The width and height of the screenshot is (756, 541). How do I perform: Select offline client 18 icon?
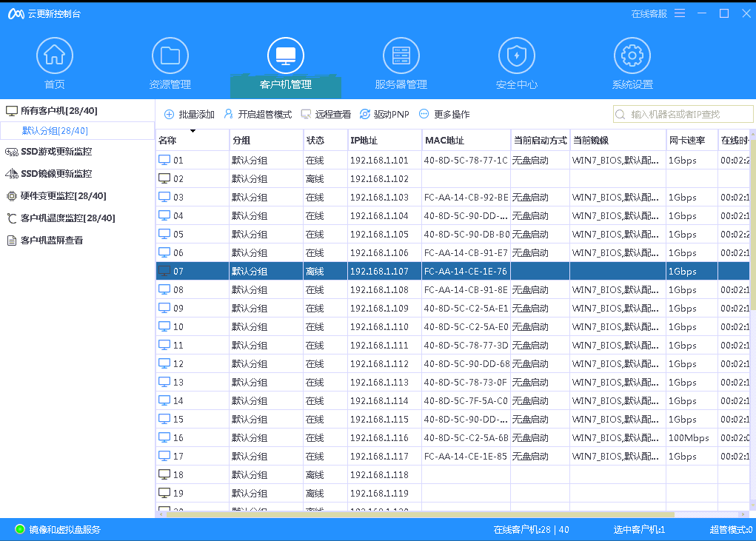click(164, 474)
